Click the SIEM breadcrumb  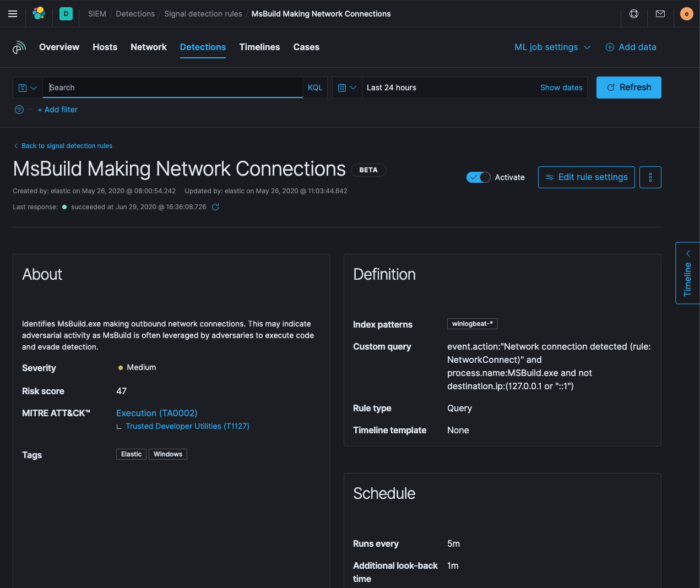coord(97,14)
